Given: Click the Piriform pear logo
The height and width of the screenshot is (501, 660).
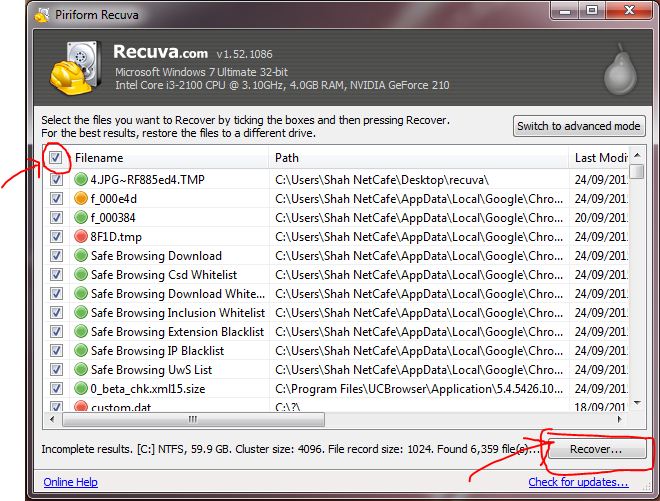Looking at the screenshot, I should [620, 69].
